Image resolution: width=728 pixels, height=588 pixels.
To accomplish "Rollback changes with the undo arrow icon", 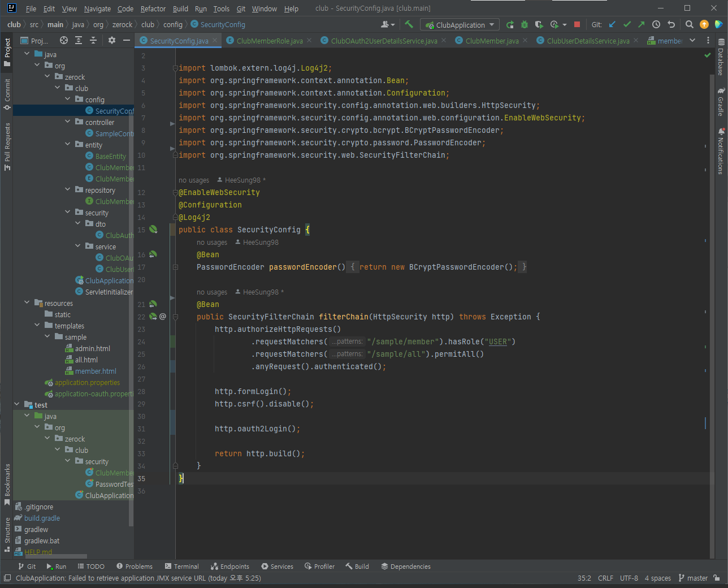I will coord(671,24).
